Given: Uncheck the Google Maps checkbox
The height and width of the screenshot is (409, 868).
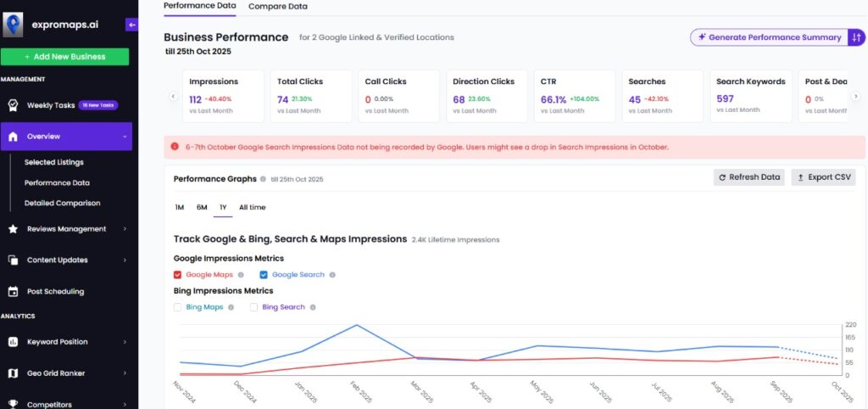Looking at the screenshot, I should (x=178, y=275).
